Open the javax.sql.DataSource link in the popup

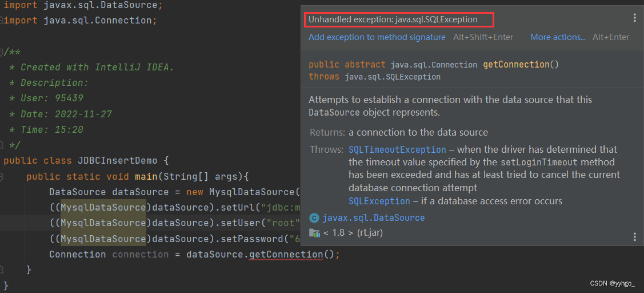pyautogui.click(x=373, y=218)
